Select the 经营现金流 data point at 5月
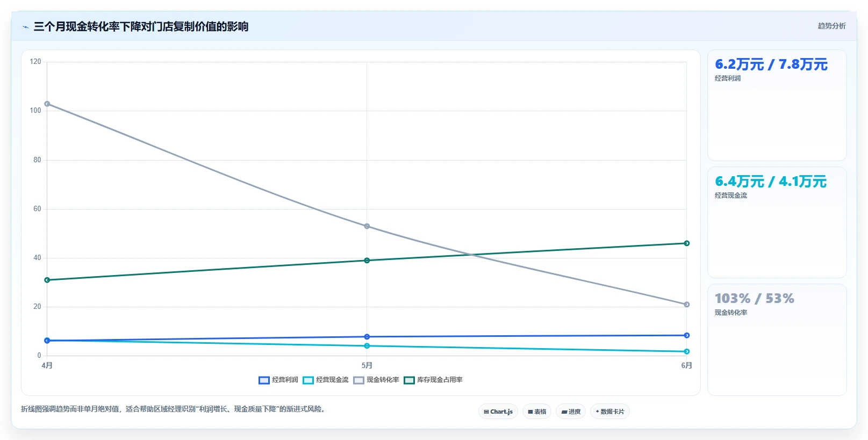Viewport: 868px width, 440px height. [x=367, y=346]
